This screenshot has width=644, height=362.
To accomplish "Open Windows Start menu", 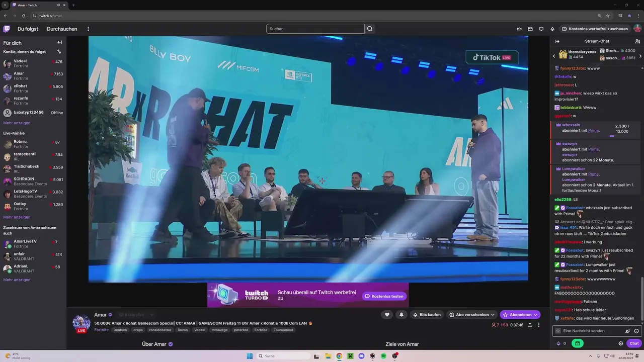I will (250, 356).
